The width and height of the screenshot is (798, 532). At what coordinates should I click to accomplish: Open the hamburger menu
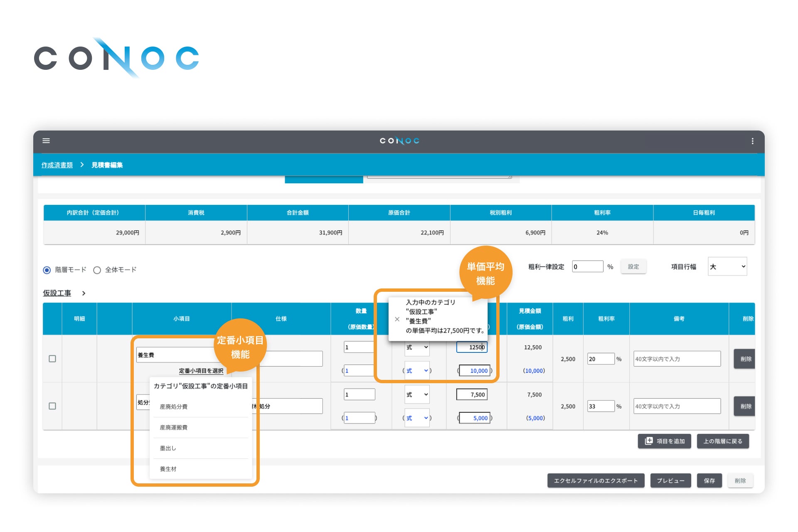tap(46, 141)
